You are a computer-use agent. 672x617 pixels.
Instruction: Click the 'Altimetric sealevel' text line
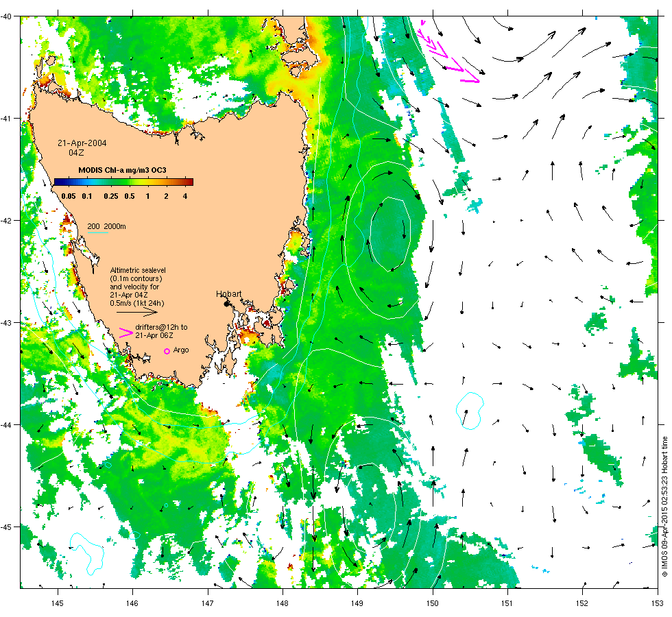point(138,270)
